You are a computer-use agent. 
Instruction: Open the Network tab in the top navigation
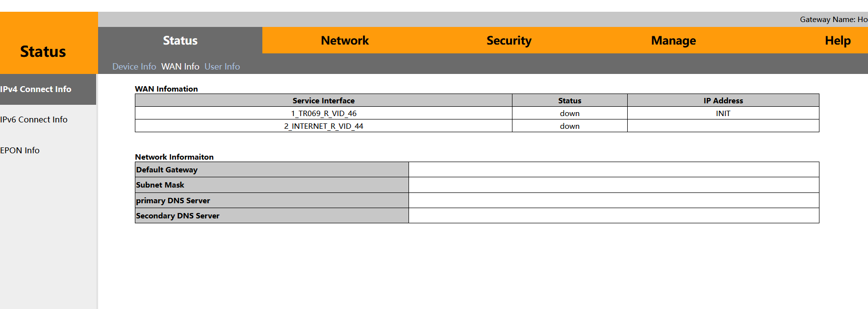[345, 41]
